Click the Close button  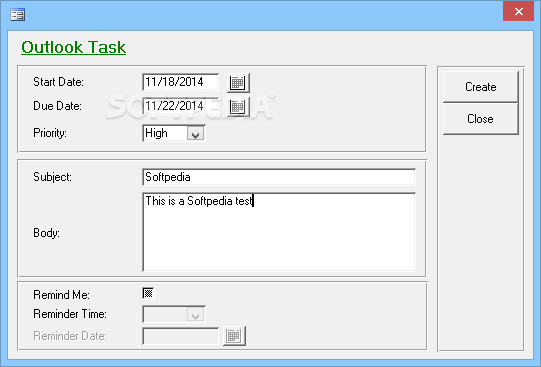(480, 119)
